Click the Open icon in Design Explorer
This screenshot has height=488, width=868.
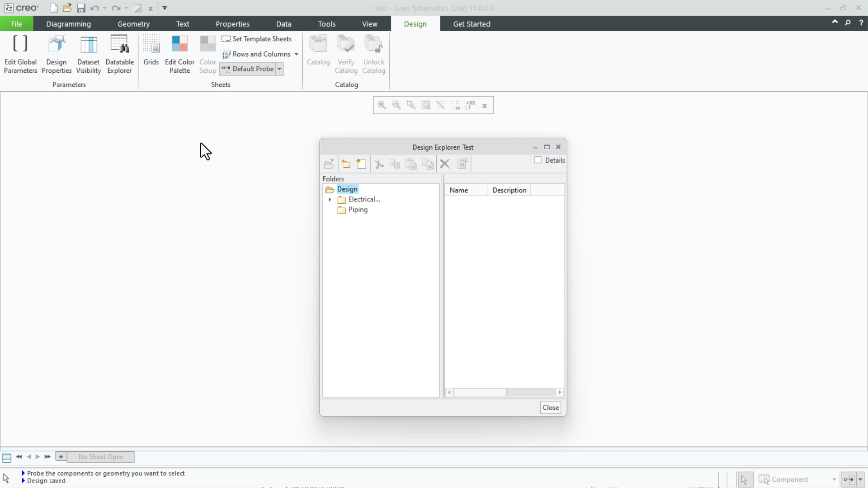pyautogui.click(x=329, y=164)
